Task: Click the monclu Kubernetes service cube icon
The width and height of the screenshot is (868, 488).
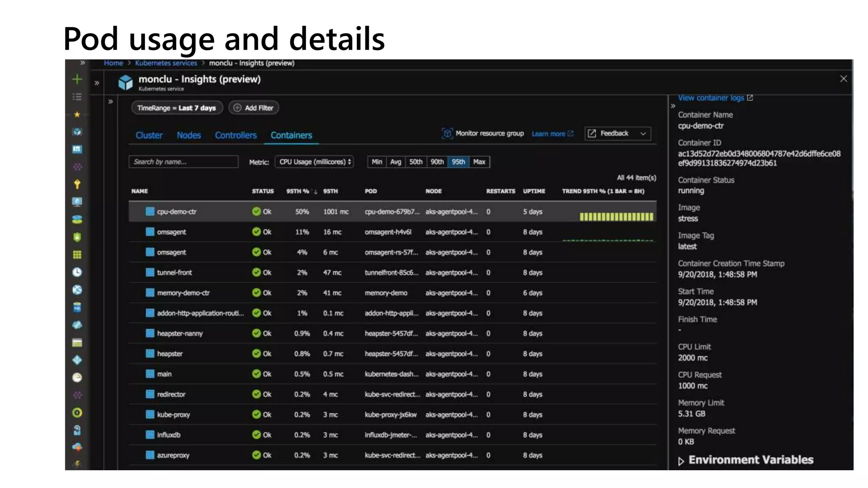Action: (x=125, y=83)
